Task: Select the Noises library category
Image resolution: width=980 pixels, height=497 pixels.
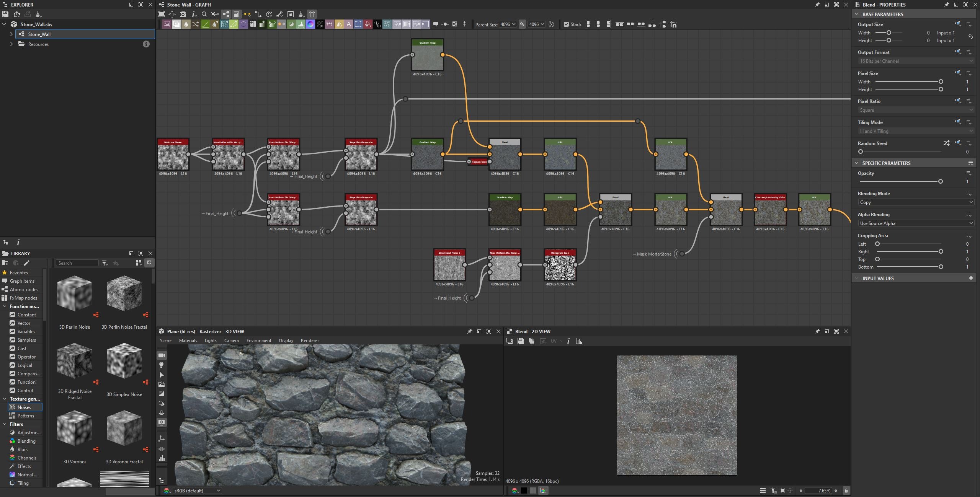Action: pos(25,407)
